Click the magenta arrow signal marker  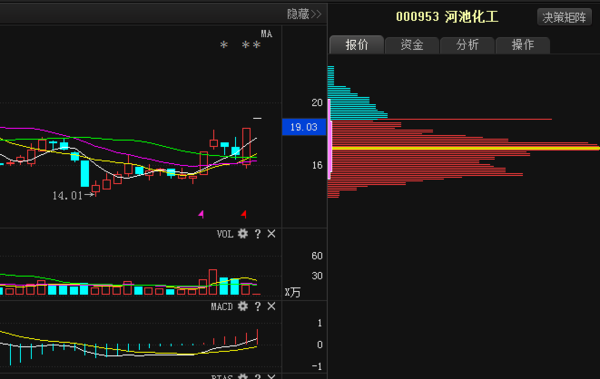[x=201, y=214]
